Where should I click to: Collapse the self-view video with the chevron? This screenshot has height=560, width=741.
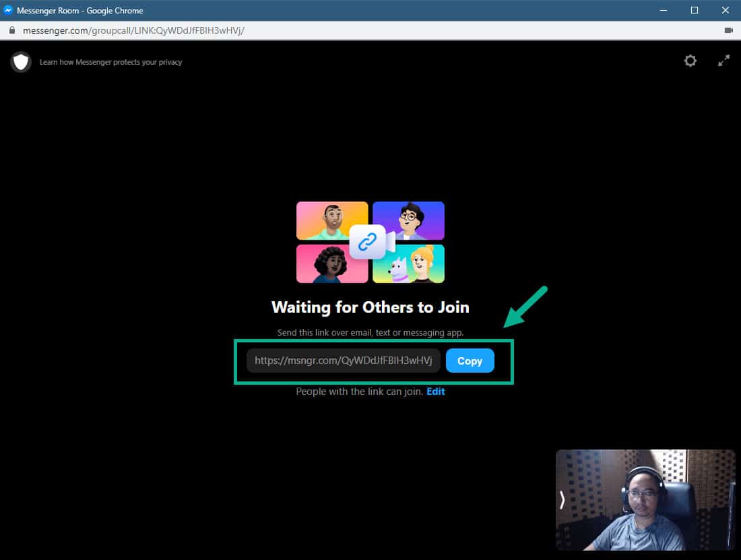[x=562, y=499]
